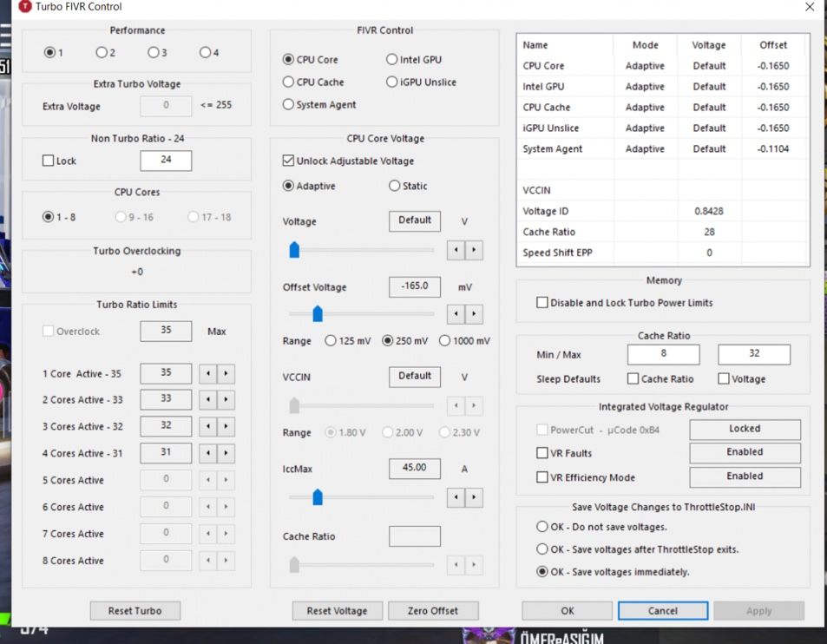Select Performance profile 1
The image size is (827, 644).
point(49,52)
